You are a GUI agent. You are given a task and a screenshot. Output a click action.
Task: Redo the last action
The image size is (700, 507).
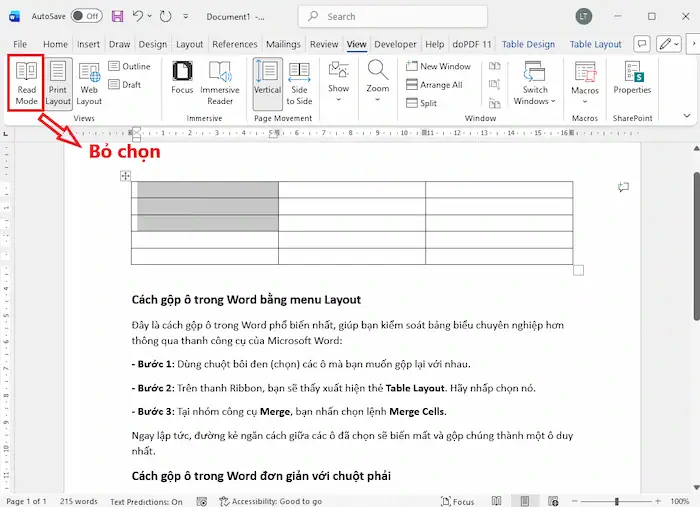[166, 17]
